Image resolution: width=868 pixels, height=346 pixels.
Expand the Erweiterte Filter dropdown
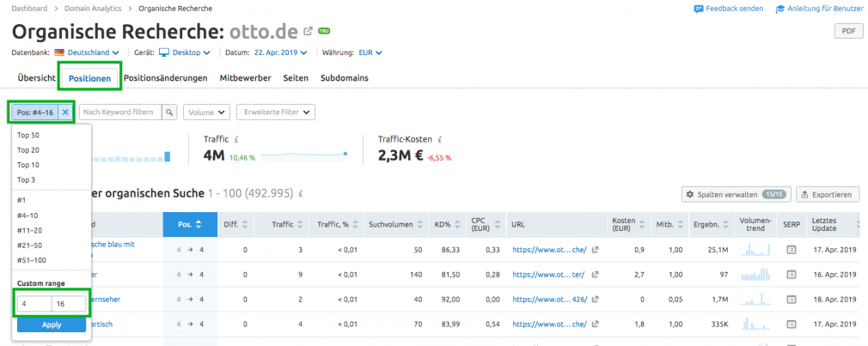(276, 112)
